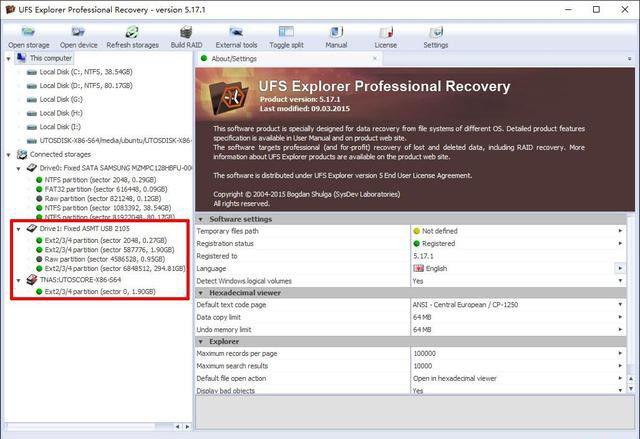
Task: Select Raw partition sector 821248
Action: coord(98,199)
